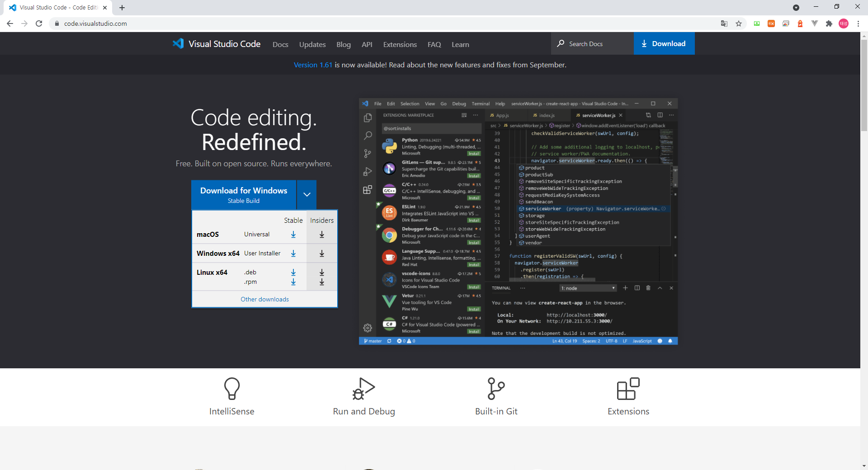This screenshot has width=868, height=470.
Task: View site info via the padlock icon
Action: [57, 23]
